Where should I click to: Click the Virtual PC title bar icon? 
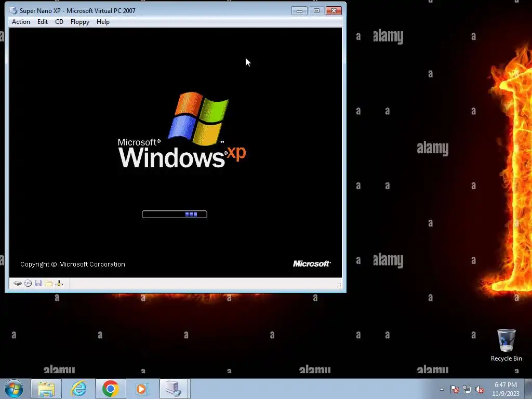[13, 10]
